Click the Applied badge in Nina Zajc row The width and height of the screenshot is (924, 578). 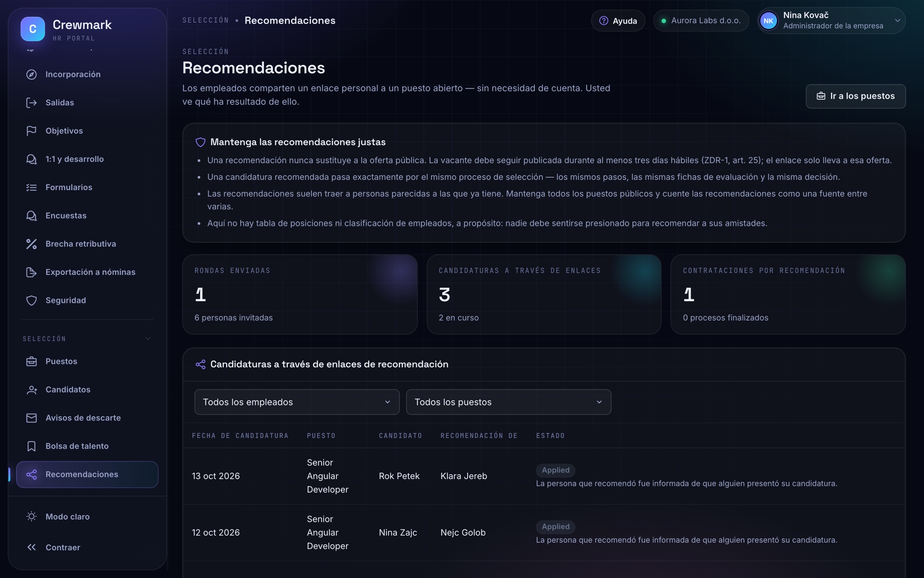[x=555, y=527]
